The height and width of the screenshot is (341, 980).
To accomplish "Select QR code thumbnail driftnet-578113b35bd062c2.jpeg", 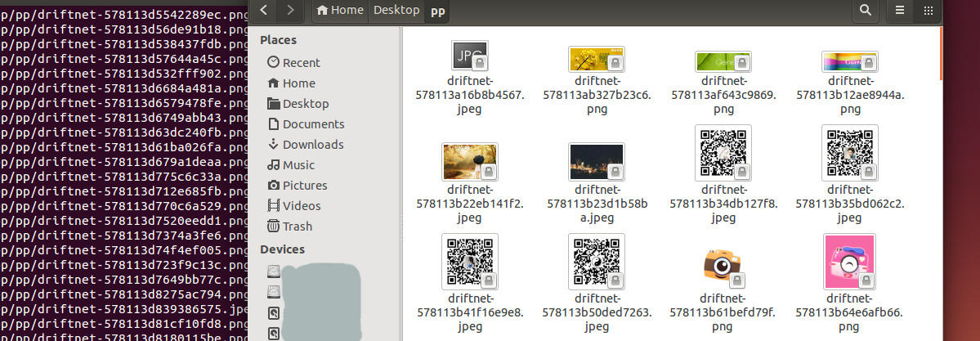I will click(x=850, y=153).
